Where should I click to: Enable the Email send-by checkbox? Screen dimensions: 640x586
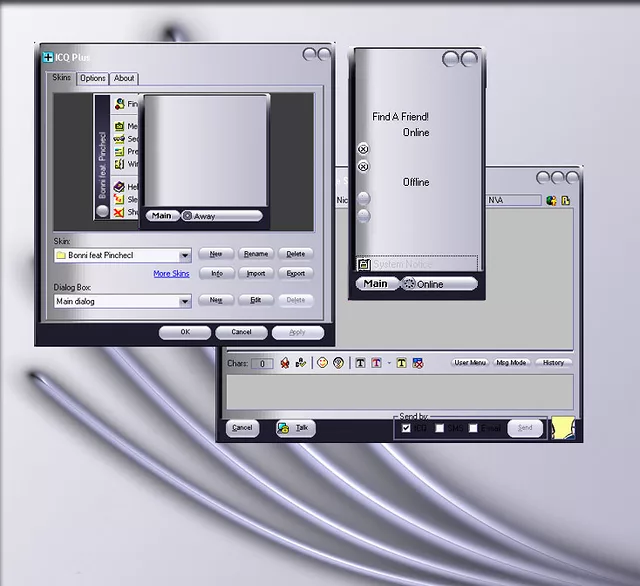point(473,428)
